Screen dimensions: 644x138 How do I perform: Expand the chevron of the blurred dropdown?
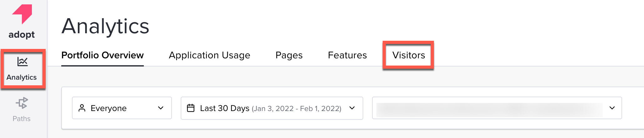pos(612,108)
